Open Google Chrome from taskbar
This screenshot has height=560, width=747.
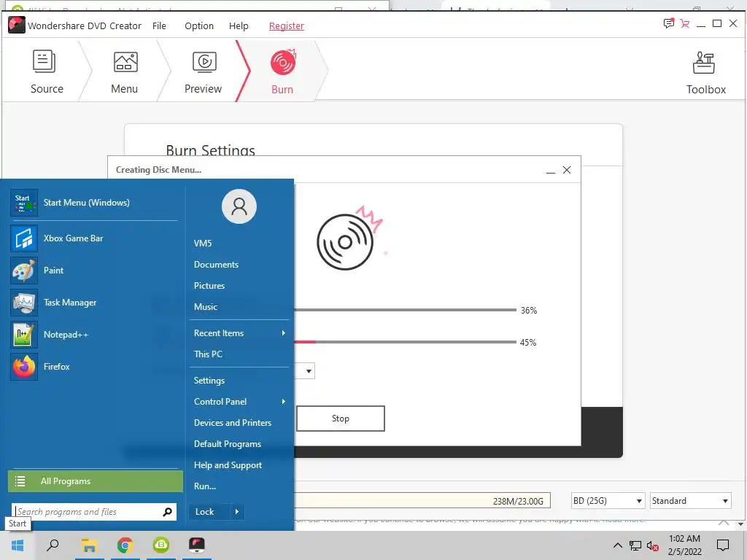[x=125, y=545]
